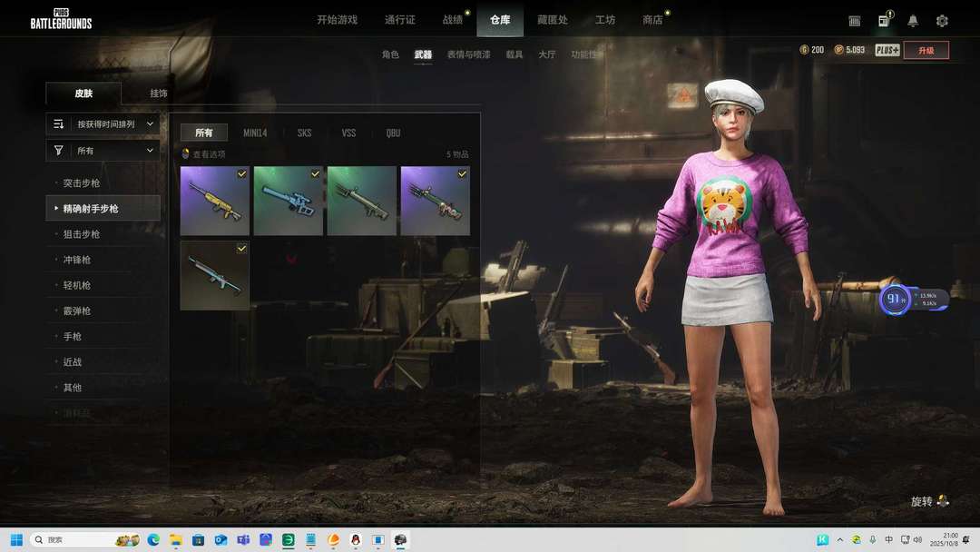Open Outlook from the taskbar
980x552 pixels.
click(x=220, y=539)
